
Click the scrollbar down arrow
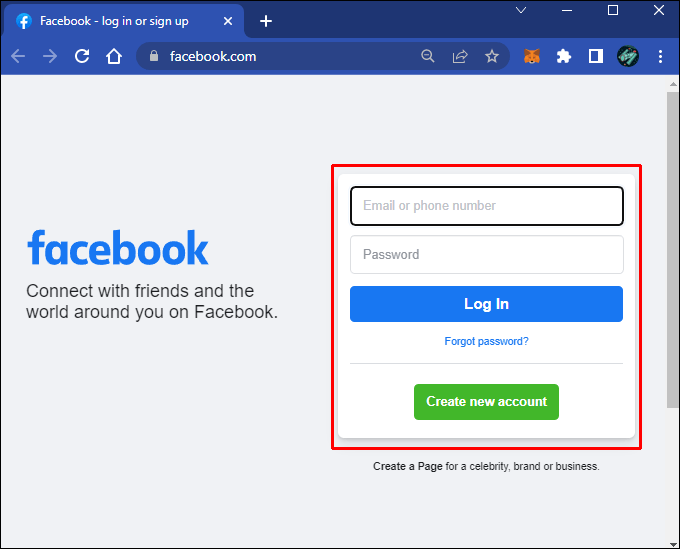(673, 544)
